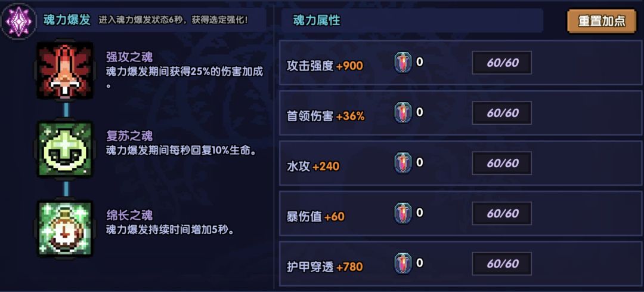Screen dimensions: 644x292
Task: Click the soul gem icon beside 护甲穿透
Action: [402, 263]
